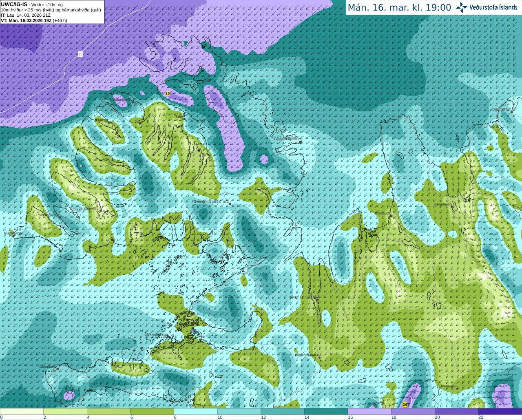
Task: Click the Veðurstofa Íslands logo
Action: coord(487,7)
